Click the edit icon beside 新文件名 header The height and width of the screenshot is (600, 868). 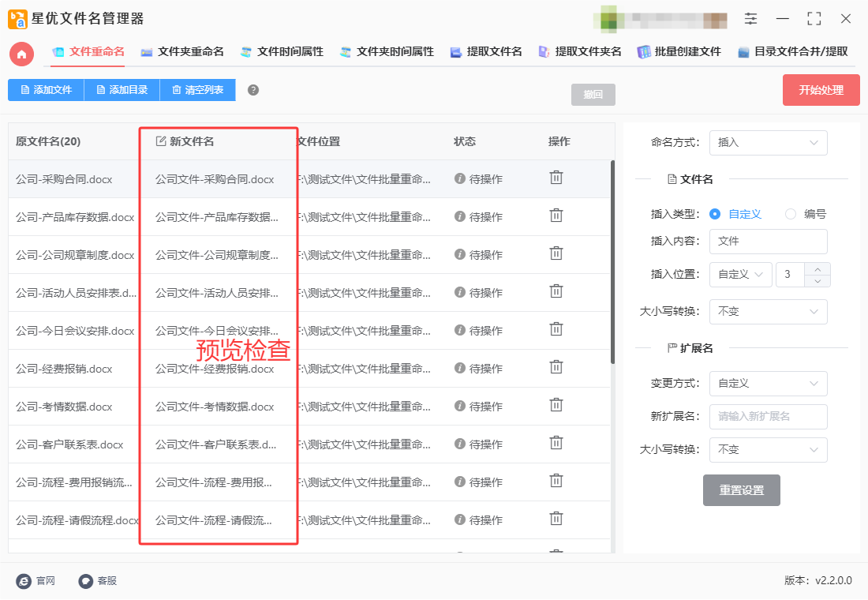pos(160,141)
